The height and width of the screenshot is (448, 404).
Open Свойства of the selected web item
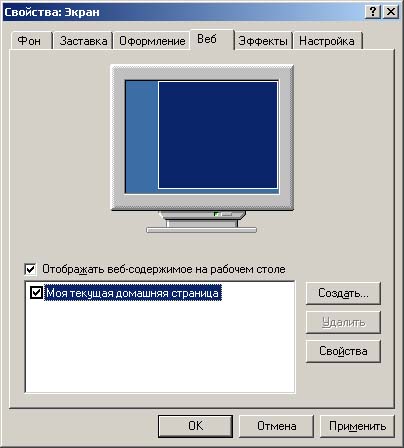[x=343, y=351]
